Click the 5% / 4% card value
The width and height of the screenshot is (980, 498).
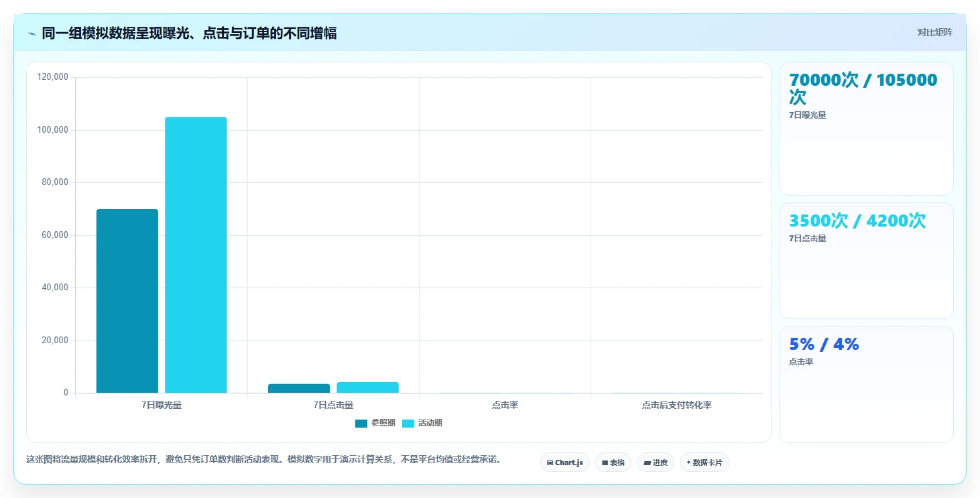tap(824, 344)
